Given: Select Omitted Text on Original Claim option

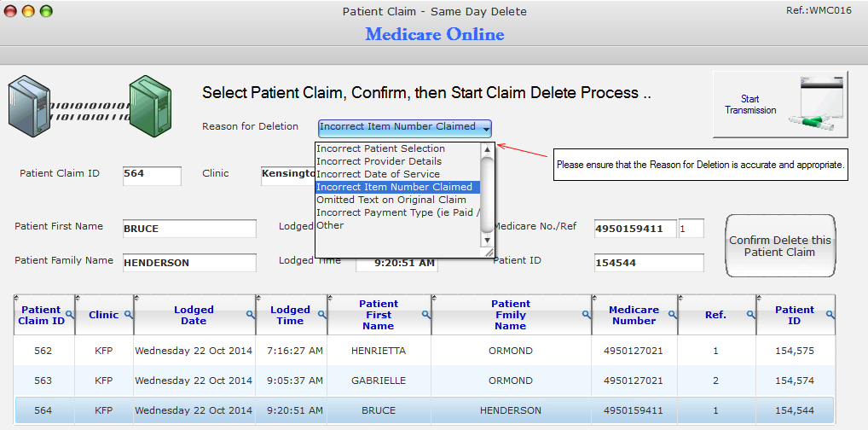Looking at the screenshot, I should coord(391,200).
